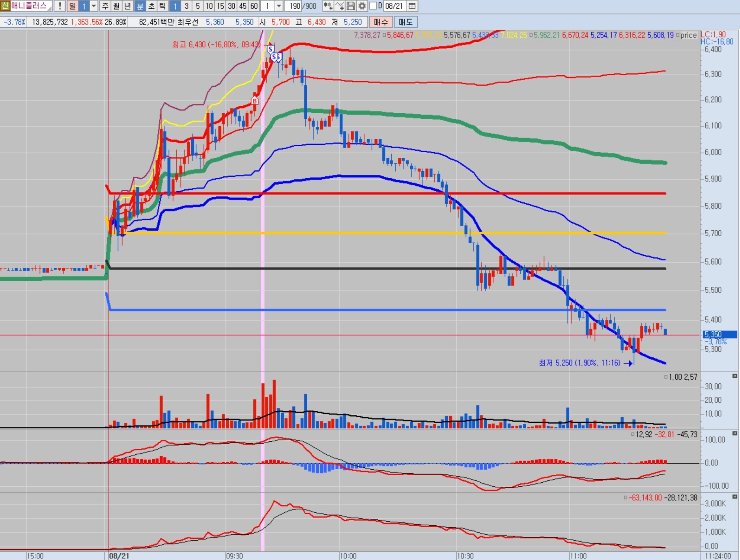This screenshot has height=560, width=740.
Task: Select the 30-minute interval button
Action: 232,6
